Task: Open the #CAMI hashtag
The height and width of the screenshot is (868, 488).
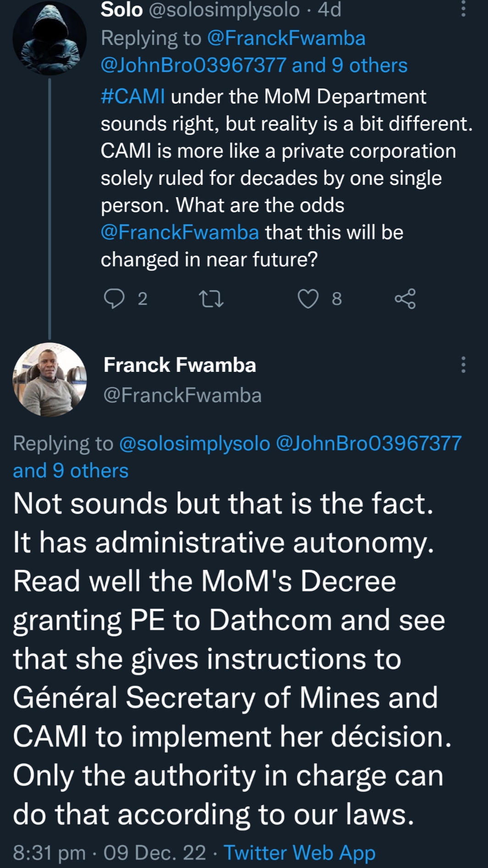Action: (133, 97)
